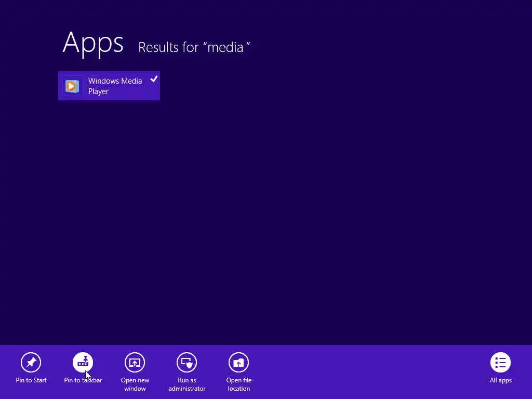The height and width of the screenshot is (399, 532).
Task: Choose Run as administrator icon
Action: pyautogui.click(x=187, y=362)
